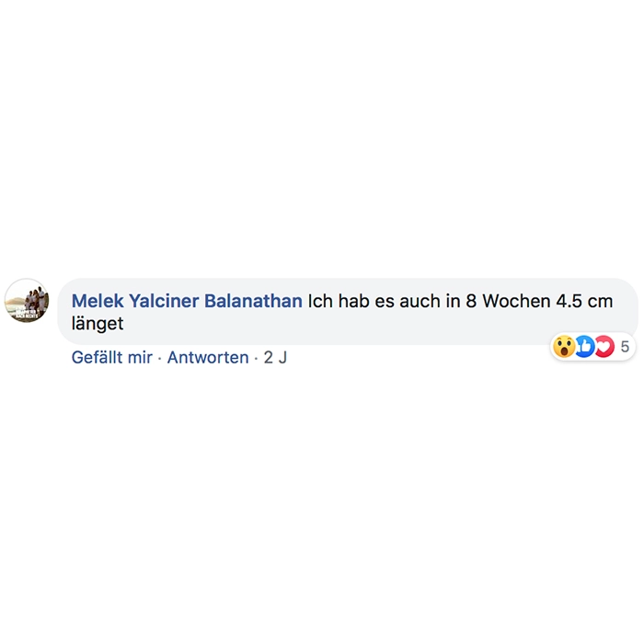
Task: Click the 8 Wochen text
Action: (x=508, y=301)
